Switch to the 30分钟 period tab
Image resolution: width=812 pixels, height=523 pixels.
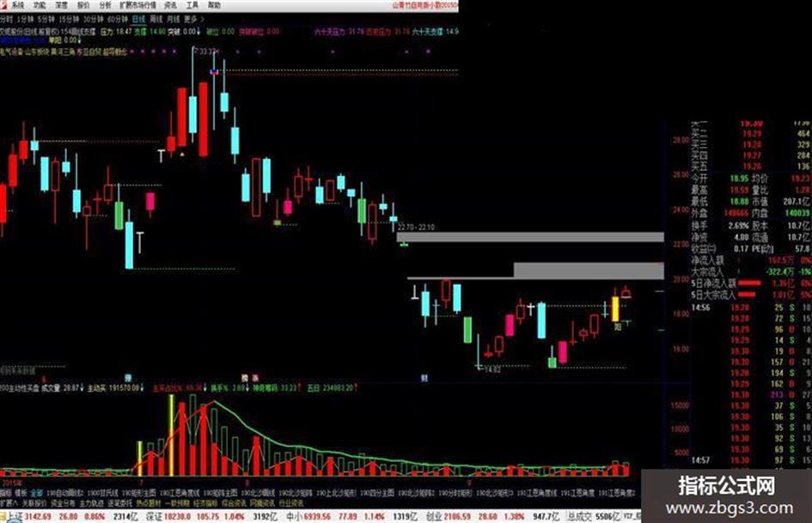(x=94, y=19)
